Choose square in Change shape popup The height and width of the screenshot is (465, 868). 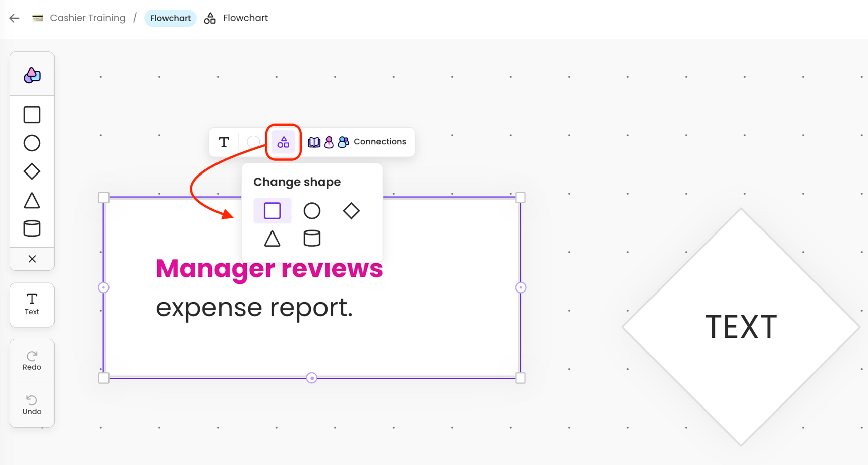[272, 211]
